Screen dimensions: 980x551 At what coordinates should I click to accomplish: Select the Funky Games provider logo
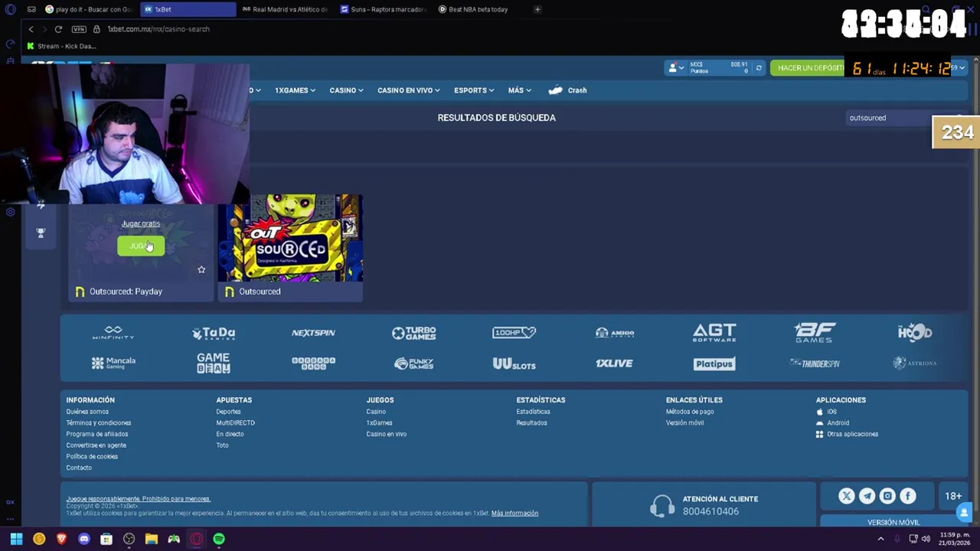click(x=413, y=364)
